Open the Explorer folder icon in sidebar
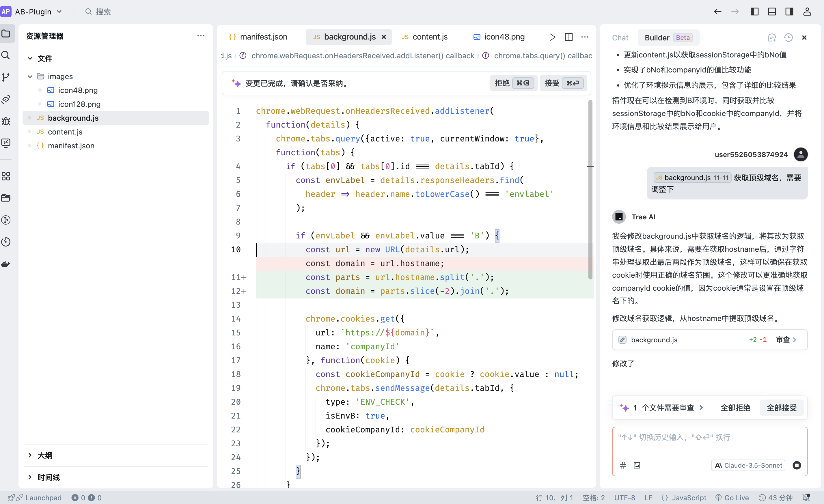 click(x=6, y=33)
